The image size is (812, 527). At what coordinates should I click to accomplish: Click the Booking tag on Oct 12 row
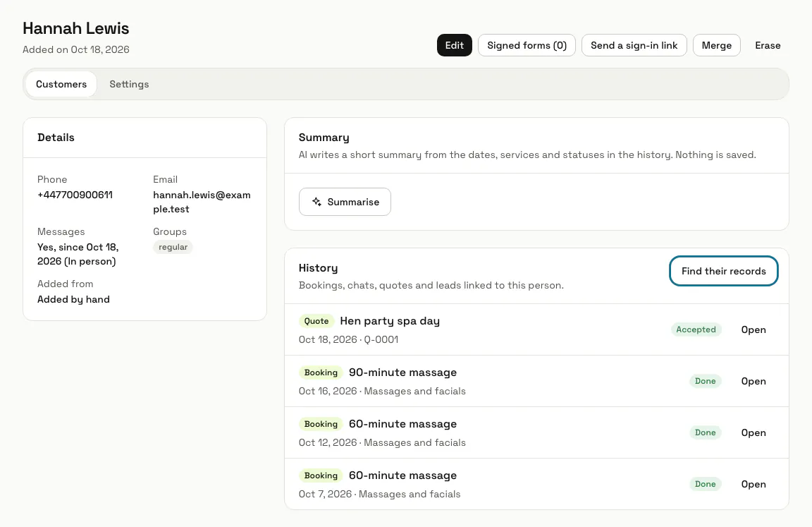321,423
